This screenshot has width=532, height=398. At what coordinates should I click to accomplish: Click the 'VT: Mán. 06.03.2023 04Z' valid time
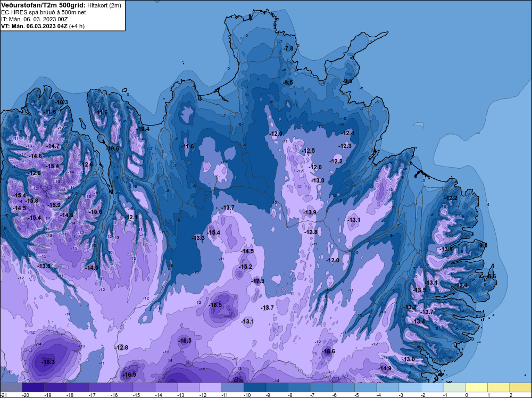pyautogui.click(x=34, y=26)
